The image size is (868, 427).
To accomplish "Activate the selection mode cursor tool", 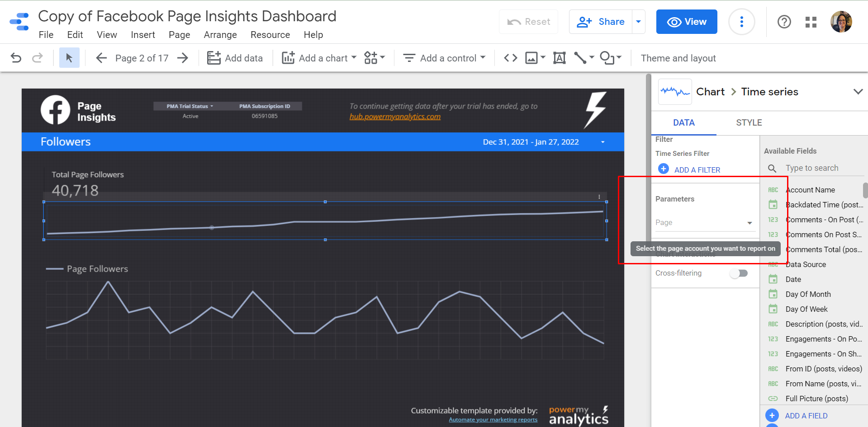I will pyautogui.click(x=69, y=58).
